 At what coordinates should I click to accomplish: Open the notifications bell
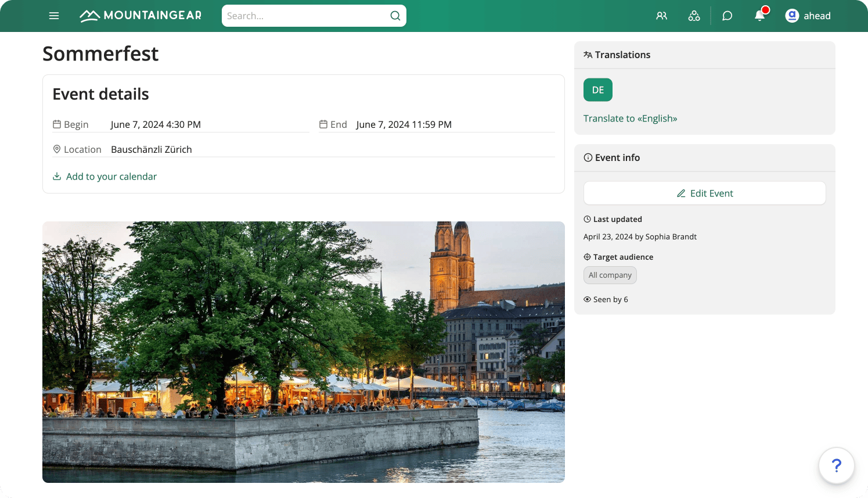click(x=760, y=16)
